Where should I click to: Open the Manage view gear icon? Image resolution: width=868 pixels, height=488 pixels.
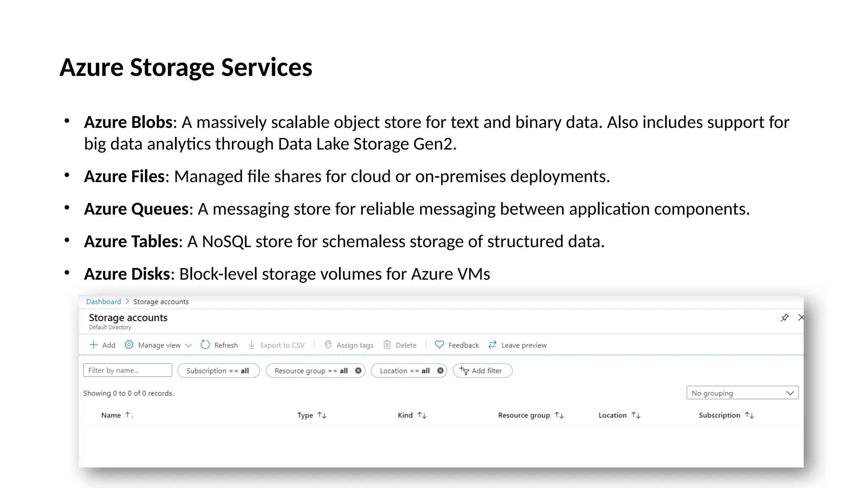tap(129, 345)
